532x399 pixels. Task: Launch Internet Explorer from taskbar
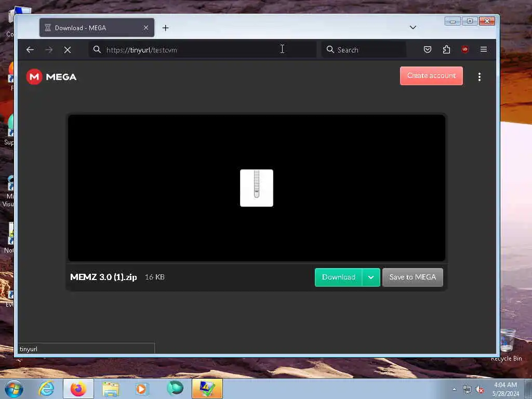tap(46, 389)
